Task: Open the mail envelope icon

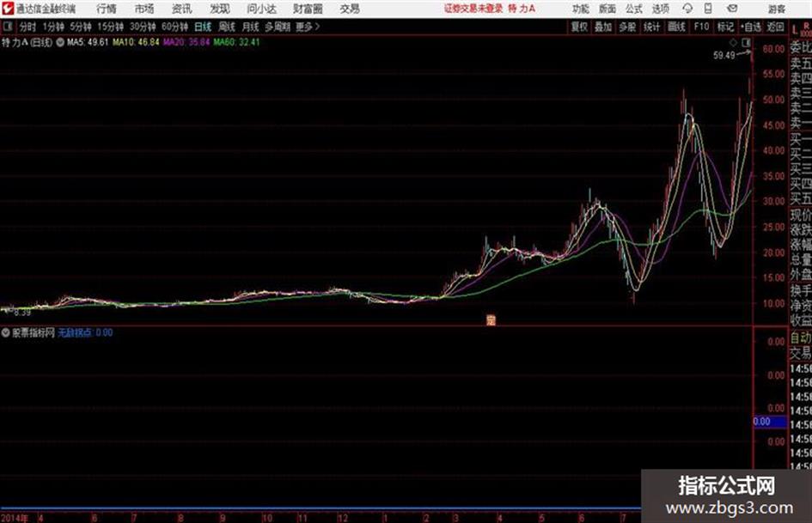Action: pyautogui.click(x=732, y=9)
